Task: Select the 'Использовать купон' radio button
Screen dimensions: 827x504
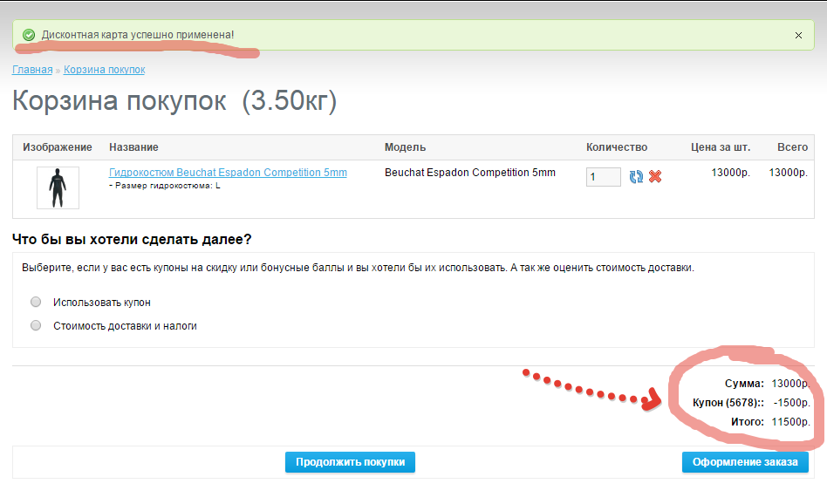Action: [36, 302]
